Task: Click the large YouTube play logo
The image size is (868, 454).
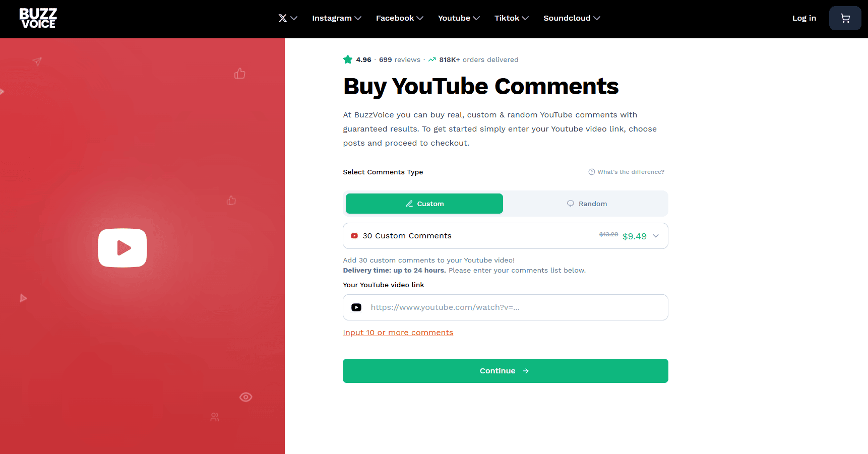Action: pos(122,248)
